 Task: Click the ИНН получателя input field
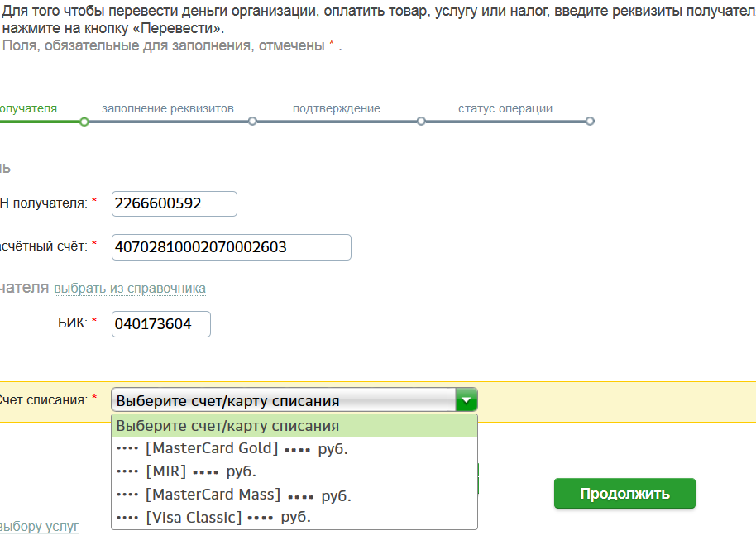pyautogui.click(x=174, y=203)
